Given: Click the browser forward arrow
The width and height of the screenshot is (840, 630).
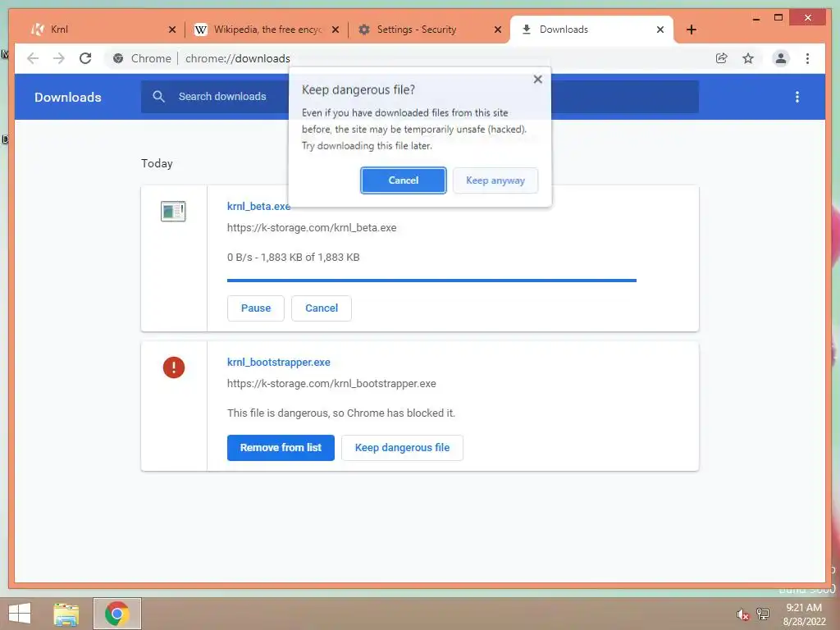Looking at the screenshot, I should click(59, 58).
